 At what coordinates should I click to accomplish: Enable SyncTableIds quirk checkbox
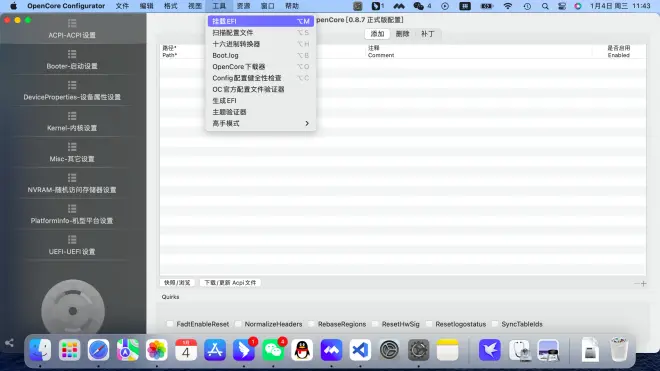[495, 324]
